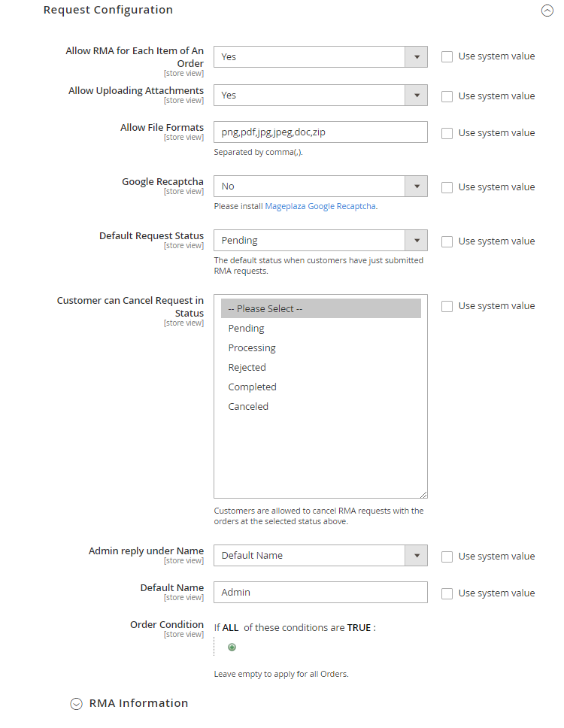Open Allow RMA for Each Item dropdown

320,57
